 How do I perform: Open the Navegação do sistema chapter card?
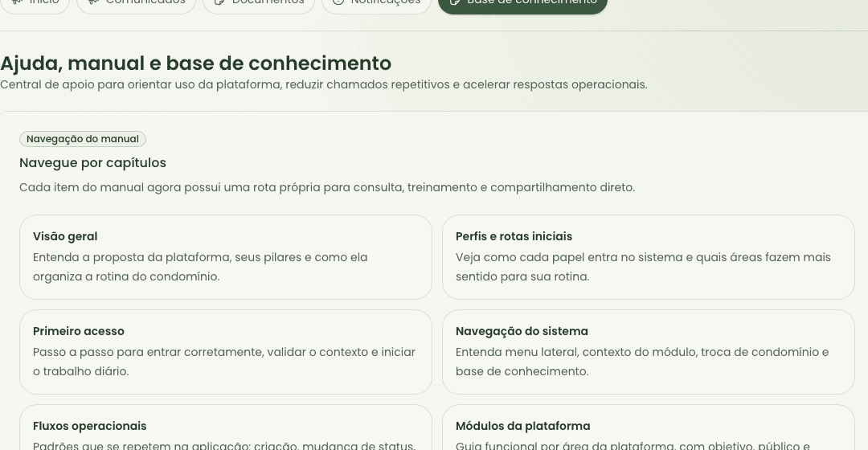pos(649,351)
